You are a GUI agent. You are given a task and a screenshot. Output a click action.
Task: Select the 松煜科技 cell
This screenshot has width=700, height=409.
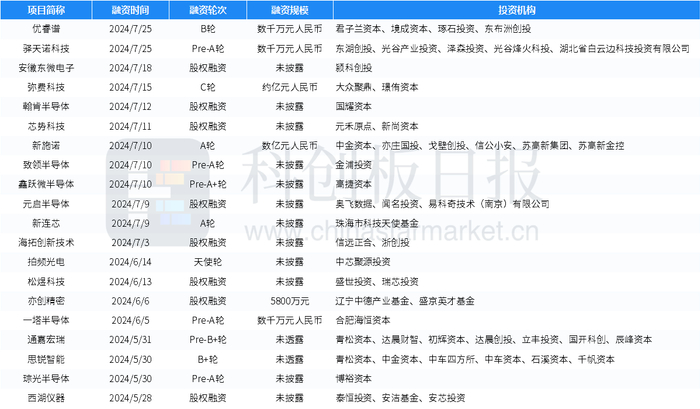tap(46, 282)
